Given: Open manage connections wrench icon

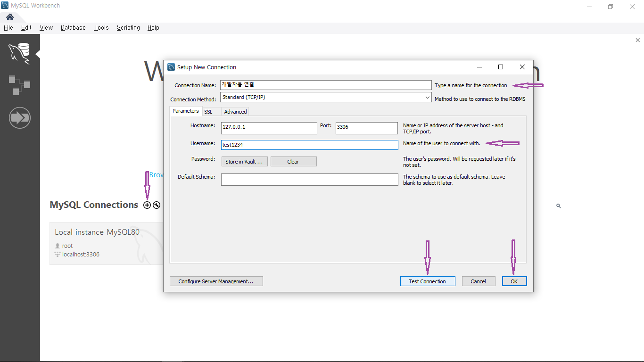Looking at the screenshot, I should (157, 205).
